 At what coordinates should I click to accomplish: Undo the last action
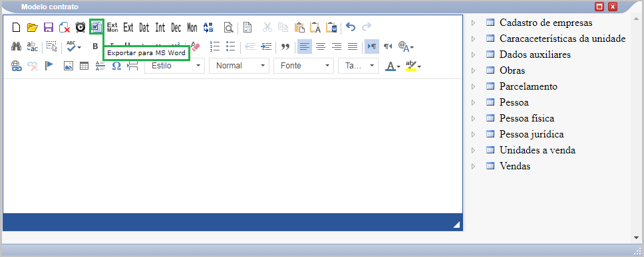[x=351, y=27]
